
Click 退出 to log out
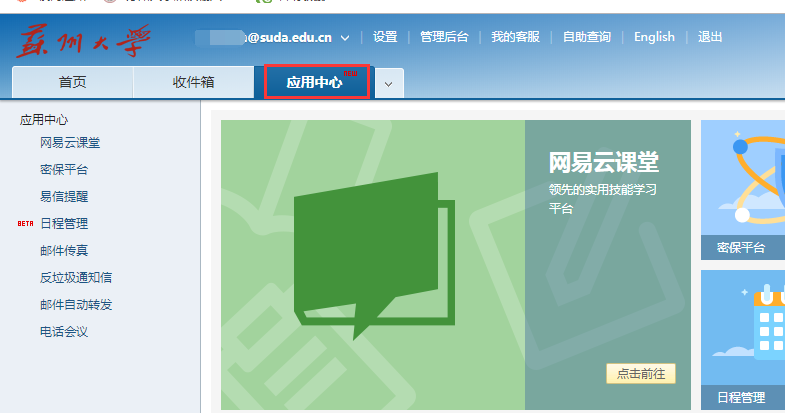coord(710,37)
